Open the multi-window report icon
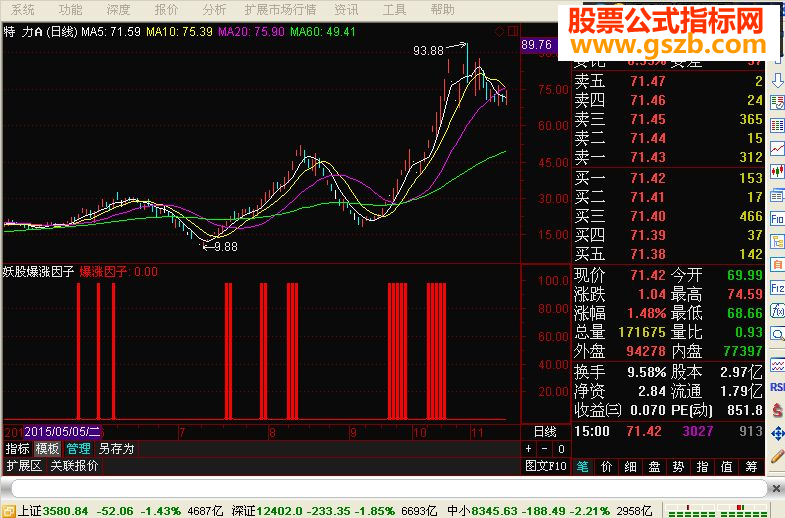 coord(777,195)
